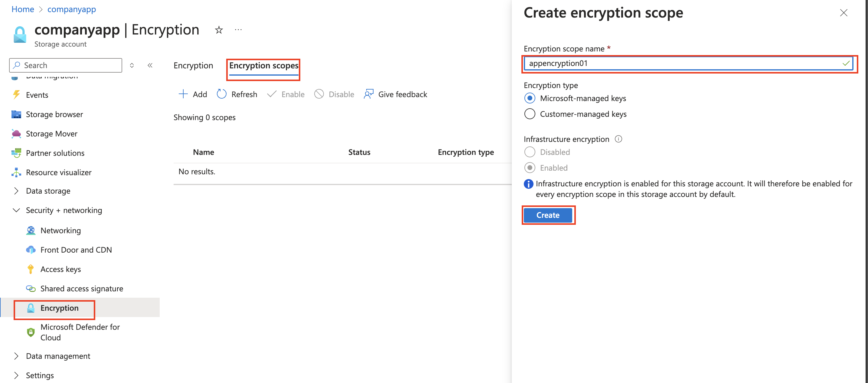This screenshot has width=868, height=383.
Task: Select the Disabled infrastructure encryption radio
Action: [530, 152]
